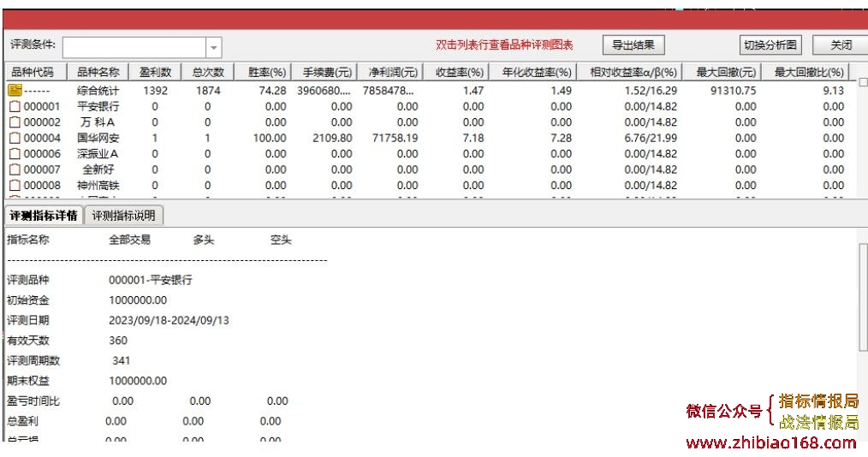This screenshot has height=457, width=868.
Task: Click the 7.28 annualized return cell
Action: tap(561, 138)
